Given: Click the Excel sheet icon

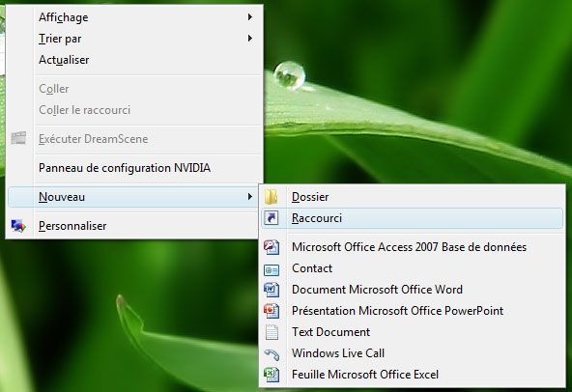Looking at the screenshot, I should point(272,375).
